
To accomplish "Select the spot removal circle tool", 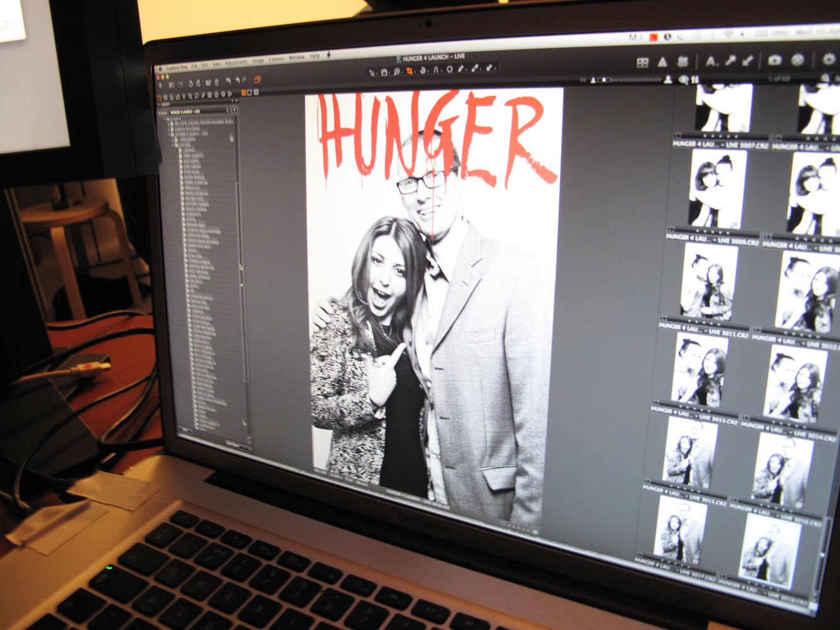I will (x=449, y=69).
